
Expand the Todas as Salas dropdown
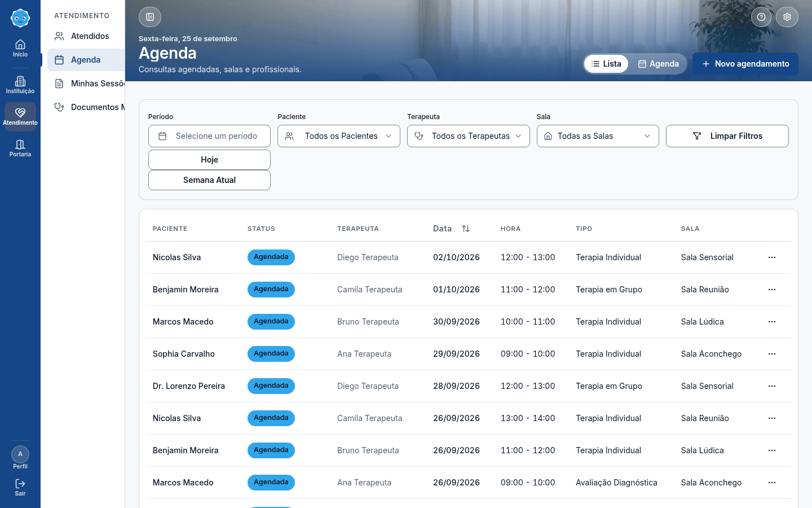coord(598,136)
